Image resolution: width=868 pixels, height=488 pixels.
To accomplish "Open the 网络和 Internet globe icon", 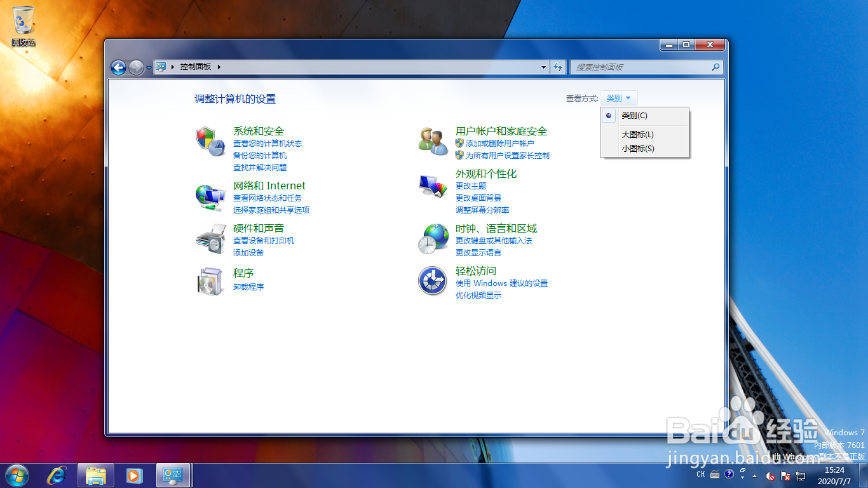I will click(210, 198).
